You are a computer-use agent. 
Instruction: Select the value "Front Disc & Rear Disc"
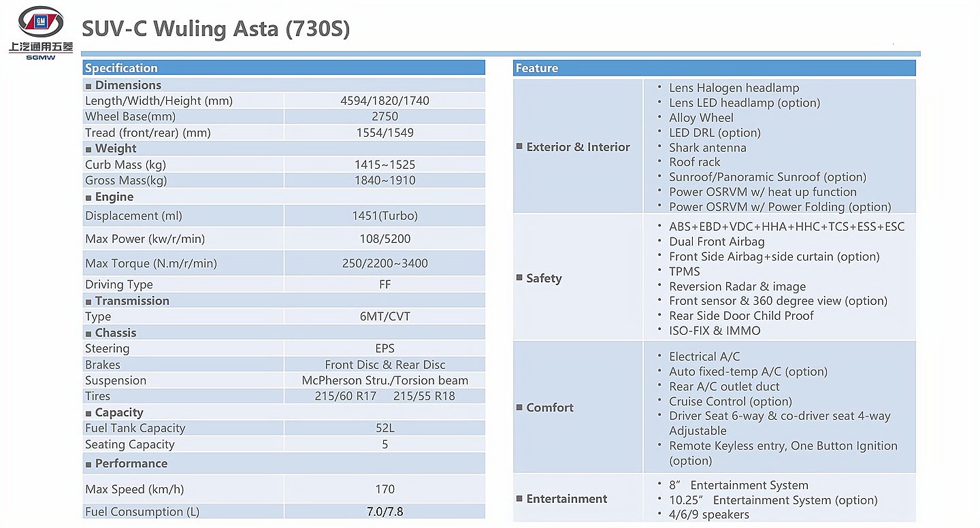[x=385, y=365]
